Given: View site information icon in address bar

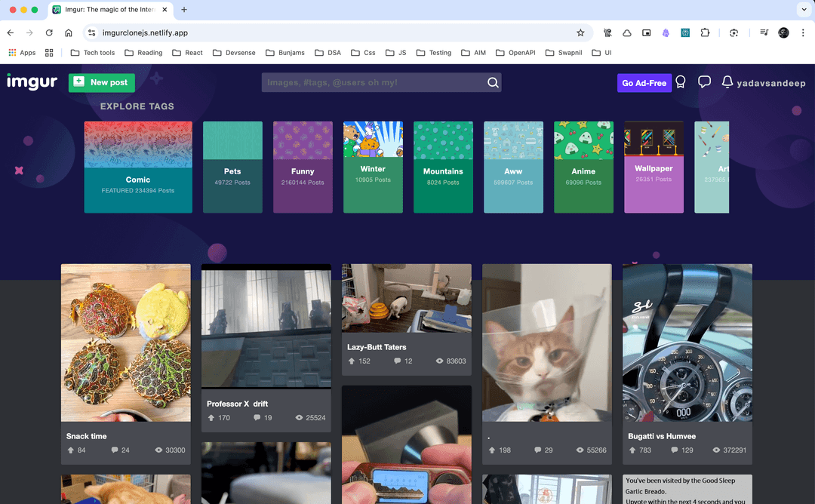Looking at the screenshot, I should click(x=92, y=32).
